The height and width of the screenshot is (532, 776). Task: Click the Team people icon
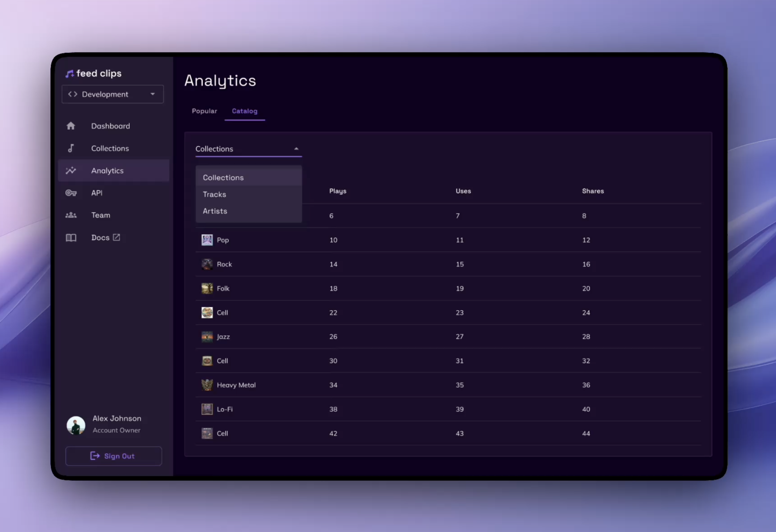[x=71, y=215]
